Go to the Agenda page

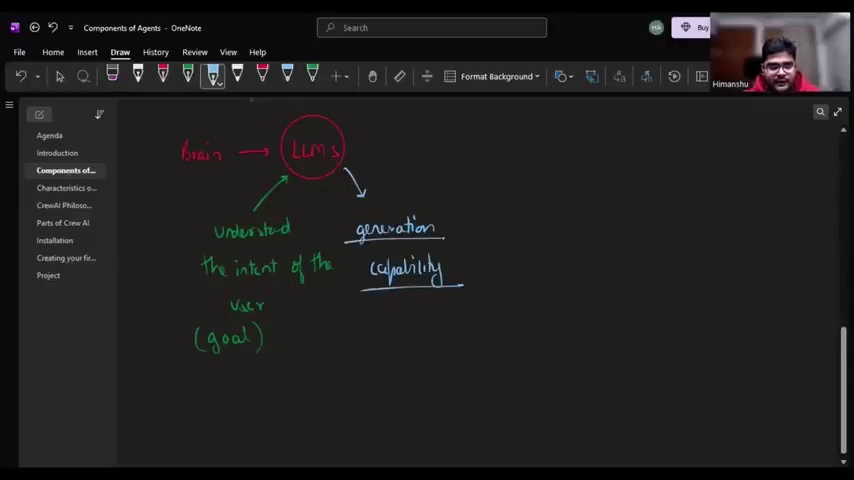50,136
